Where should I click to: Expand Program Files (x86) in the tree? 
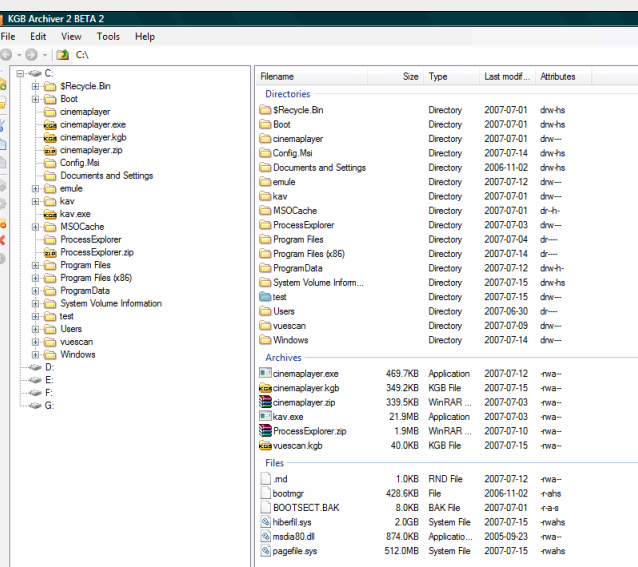point(35,278)
